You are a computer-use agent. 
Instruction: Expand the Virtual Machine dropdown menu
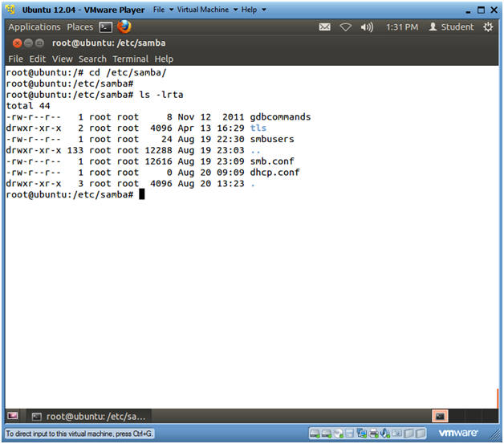207,10
